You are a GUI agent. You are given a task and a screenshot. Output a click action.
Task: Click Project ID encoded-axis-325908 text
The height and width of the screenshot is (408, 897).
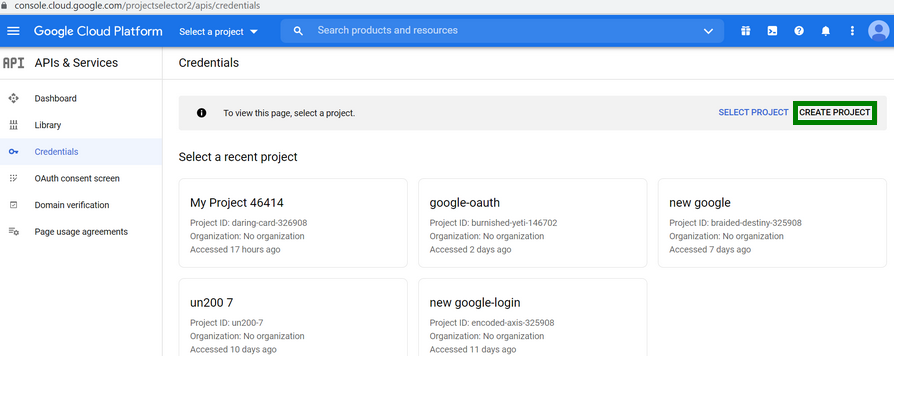(x=492, y=323)
